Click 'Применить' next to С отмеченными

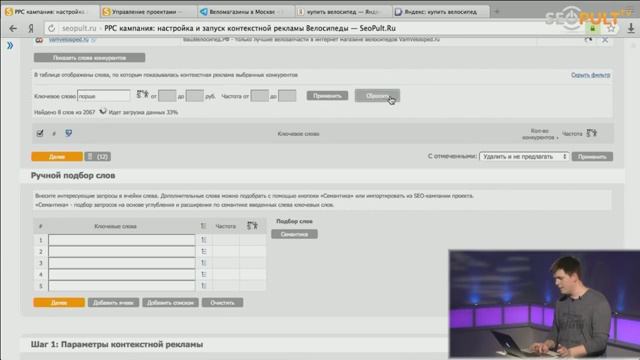coord(592,157)
